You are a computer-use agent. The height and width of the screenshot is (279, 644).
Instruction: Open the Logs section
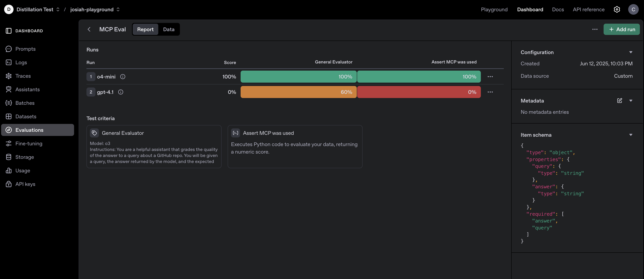pos(21,62)
